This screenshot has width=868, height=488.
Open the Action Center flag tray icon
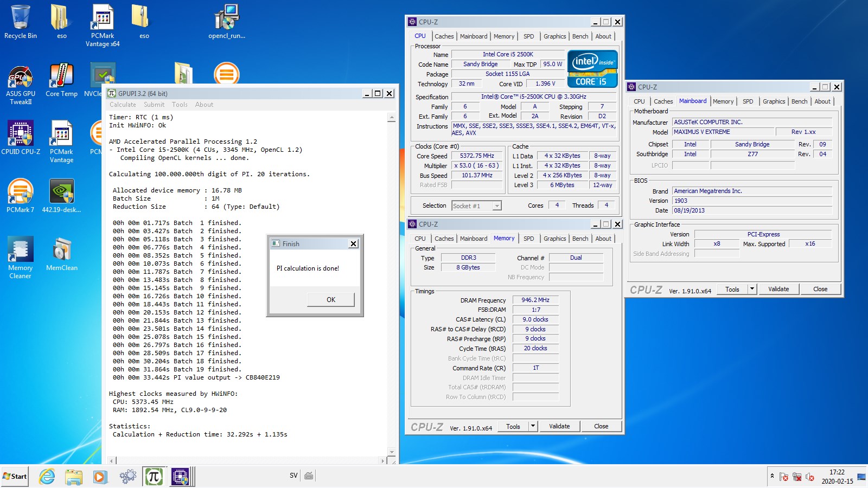click(784, 477)
